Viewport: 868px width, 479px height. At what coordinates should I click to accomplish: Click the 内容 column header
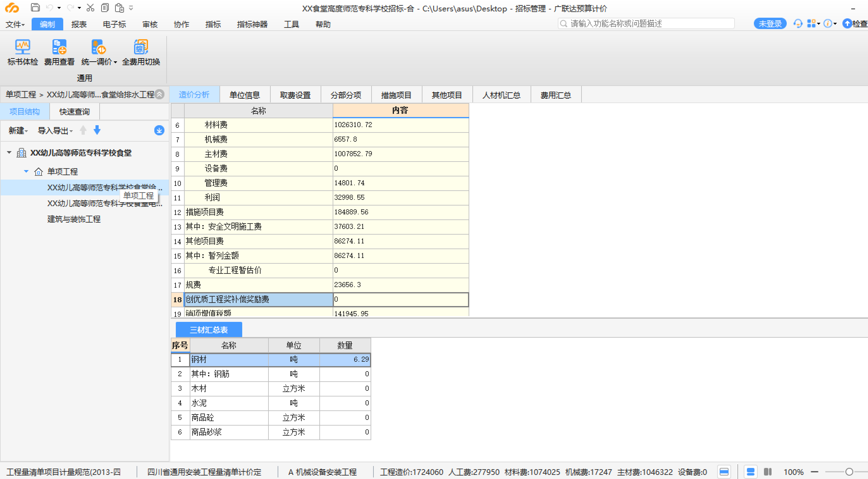400,110
